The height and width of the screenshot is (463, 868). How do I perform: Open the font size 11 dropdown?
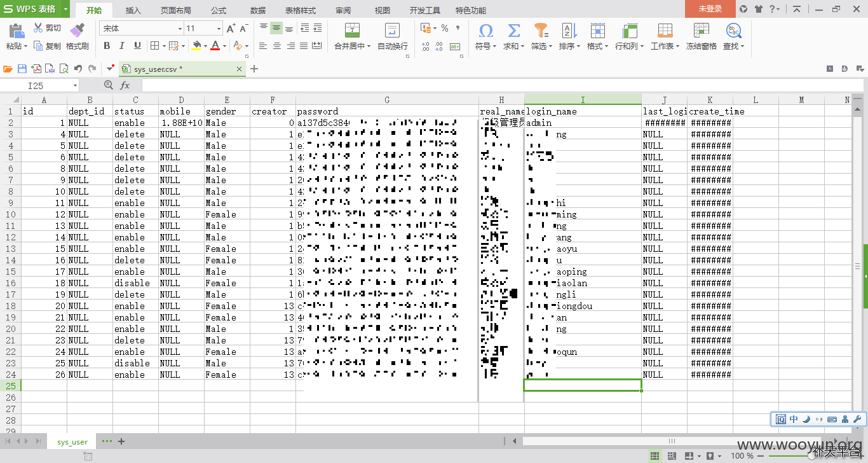[219, 29]
